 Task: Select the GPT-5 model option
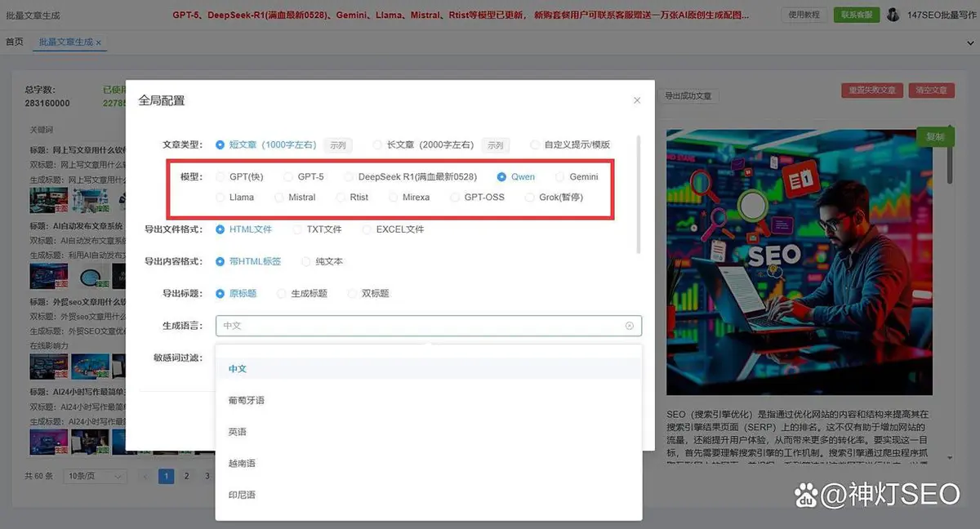pyautogui.click(x=289, y=177)
